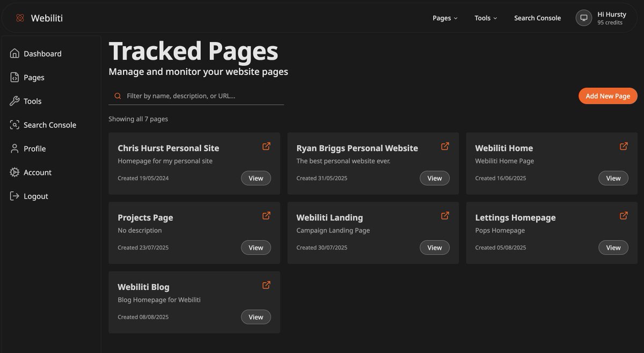Open external link for Chris Hurst Personal Site
The height and width of the screenshot is (353, 644).
pos(266,146)
